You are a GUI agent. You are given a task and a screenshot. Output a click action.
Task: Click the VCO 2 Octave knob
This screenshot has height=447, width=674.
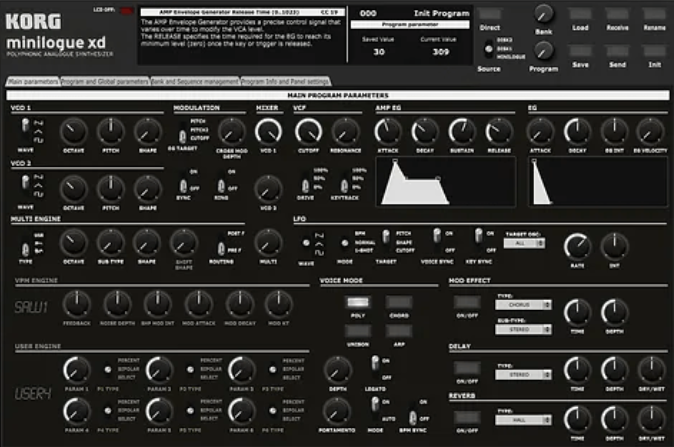coord(74,189)
